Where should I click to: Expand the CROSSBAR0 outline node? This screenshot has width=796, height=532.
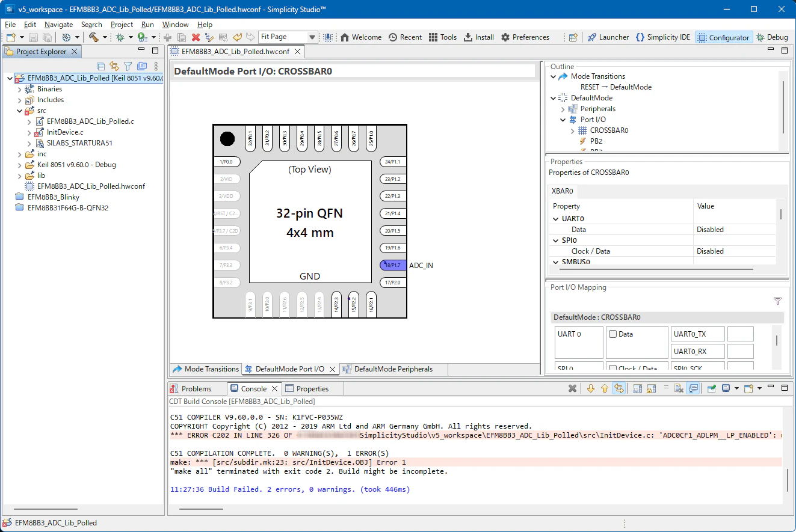[572, 130]
